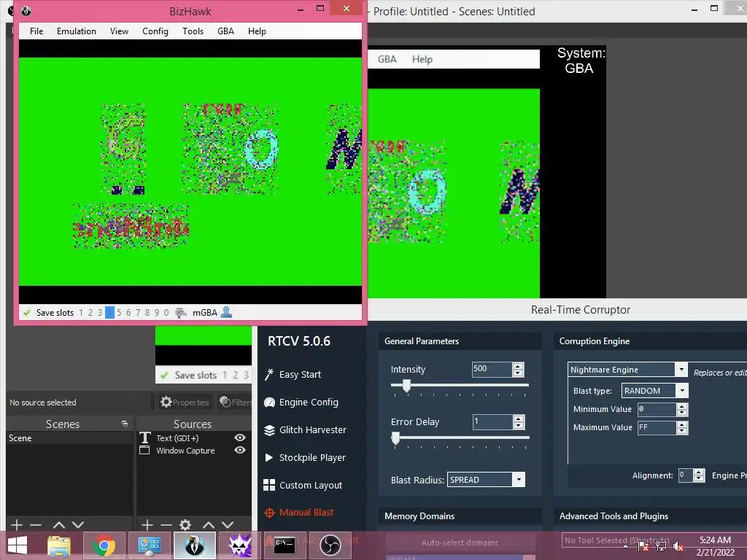This screenshot has height=560, width=747.
Task: Remove the scene with the minus icon
Action: tap(36, 525)
